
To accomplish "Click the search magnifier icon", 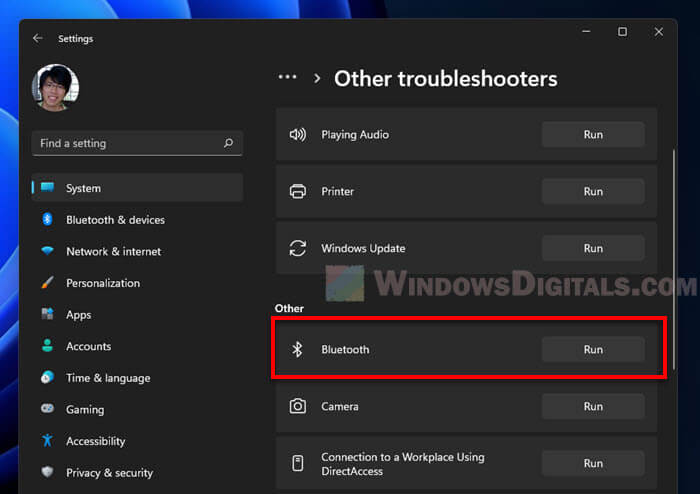I will 228,143.
